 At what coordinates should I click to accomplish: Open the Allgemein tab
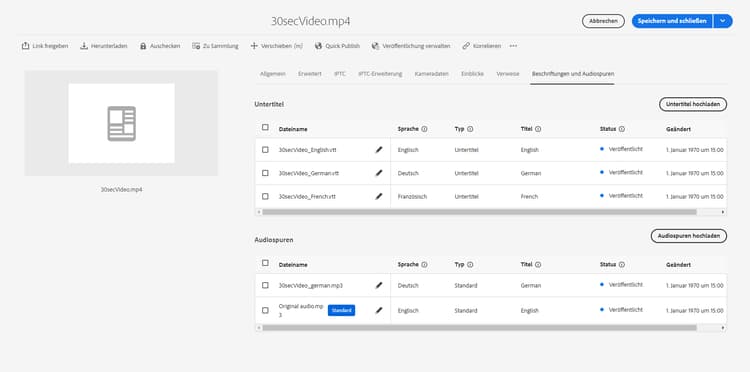pos(273,74)
